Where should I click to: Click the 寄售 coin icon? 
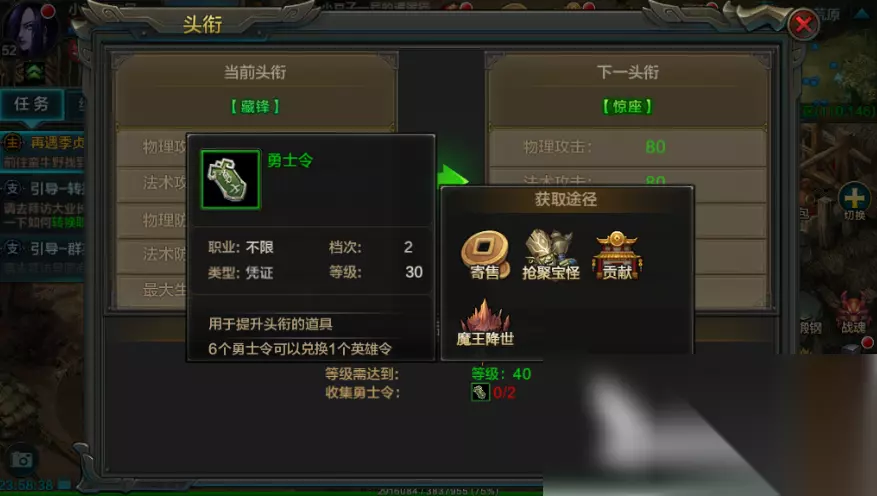[x=485, y=255]
